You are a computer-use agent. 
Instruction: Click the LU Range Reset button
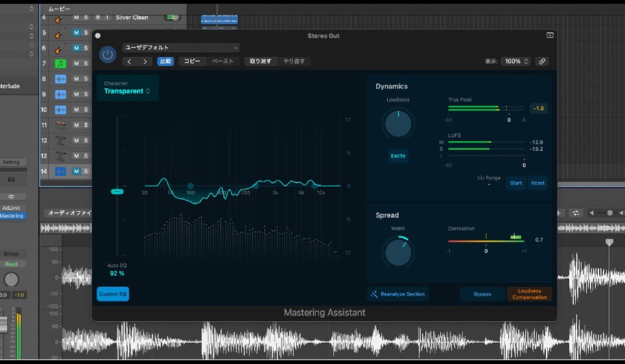(x=538, y=183)
